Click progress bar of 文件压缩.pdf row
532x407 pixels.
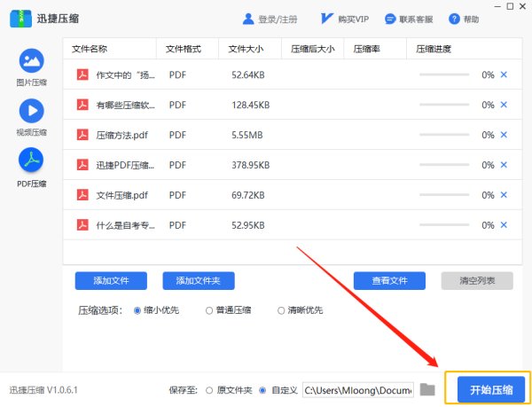[x=444, y=195]
